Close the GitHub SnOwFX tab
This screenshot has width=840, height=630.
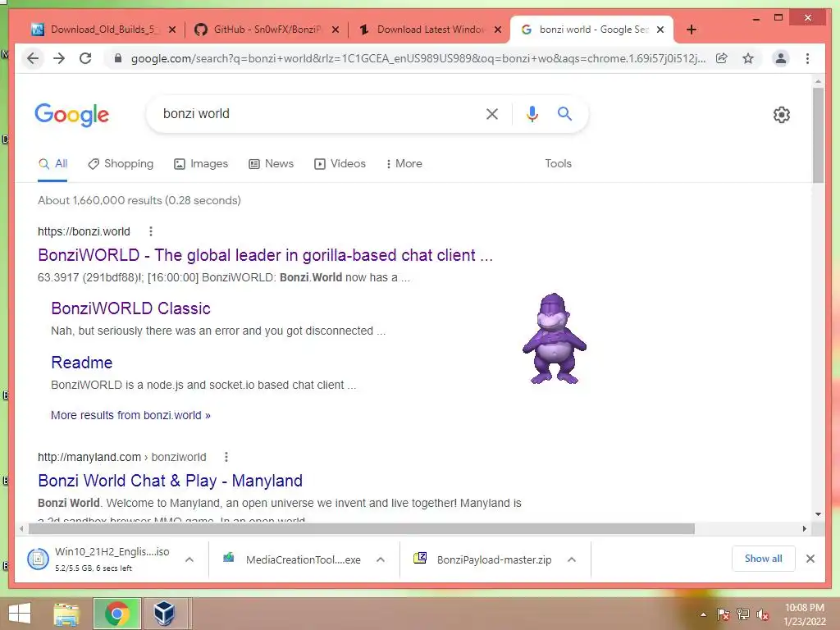(336, 30)
